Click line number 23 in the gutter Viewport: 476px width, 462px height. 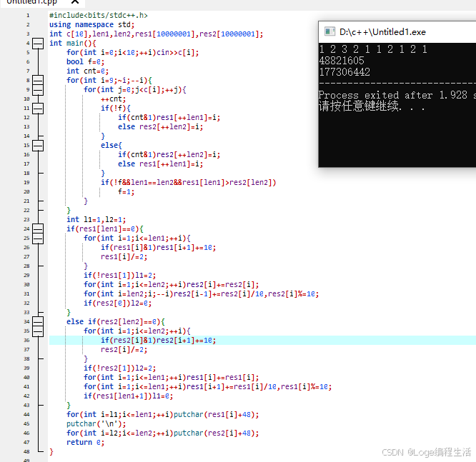[26, 220]
